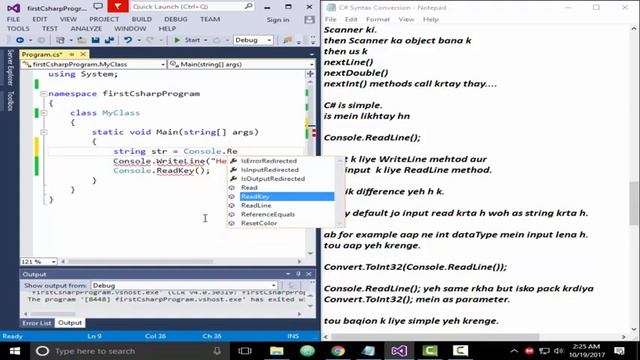
Task: Switch to the Error List tab
Action: 37,323
